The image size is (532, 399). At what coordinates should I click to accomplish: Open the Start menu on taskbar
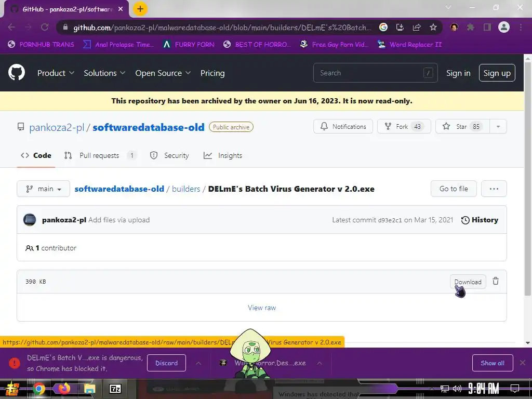coord(11,389)
